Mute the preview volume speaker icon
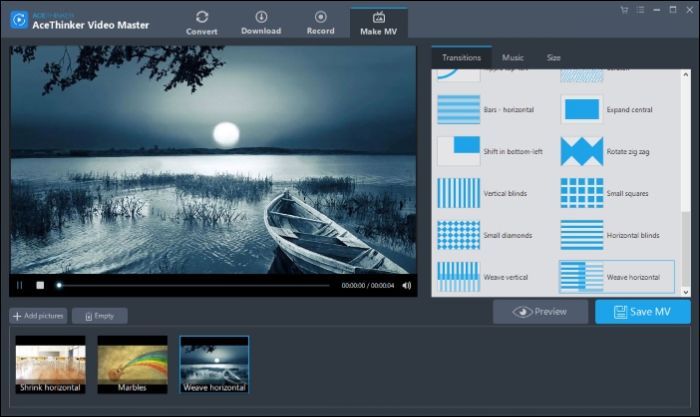 click(406, 285)
